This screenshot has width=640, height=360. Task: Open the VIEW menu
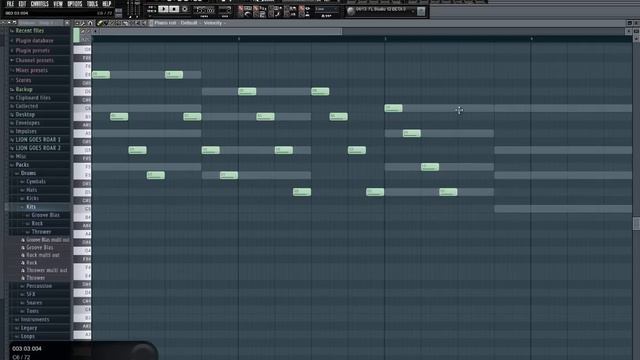pyautogui.click(x=58, y=4)
